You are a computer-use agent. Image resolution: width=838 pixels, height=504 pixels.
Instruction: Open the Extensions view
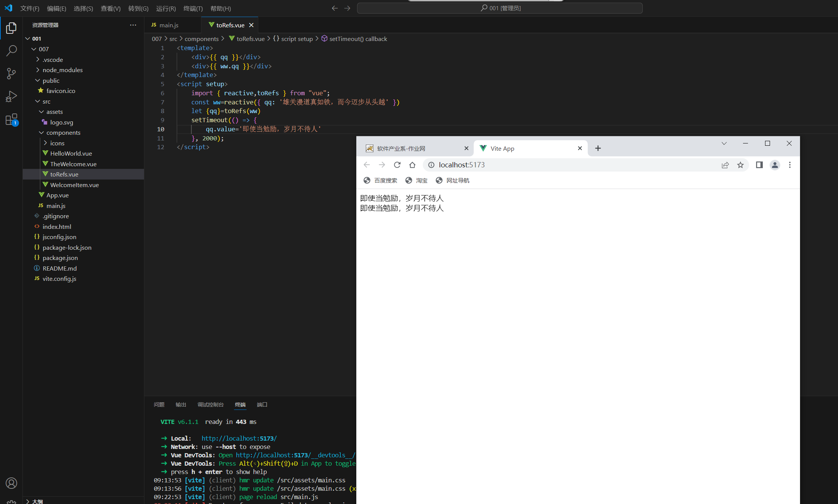11,120
